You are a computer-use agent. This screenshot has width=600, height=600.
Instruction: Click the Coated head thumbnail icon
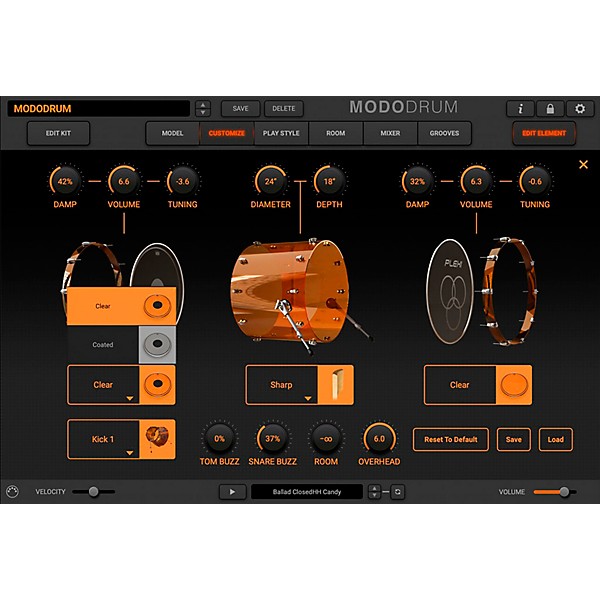[157, 344]
